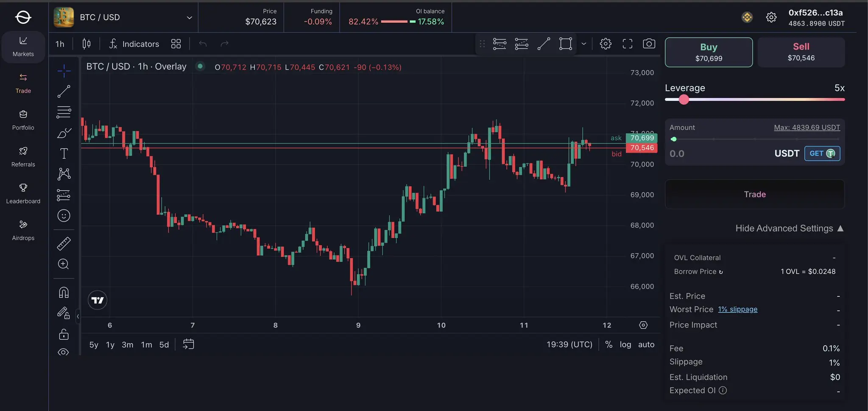Click the Leverage slider handle

tap(684, 100)
